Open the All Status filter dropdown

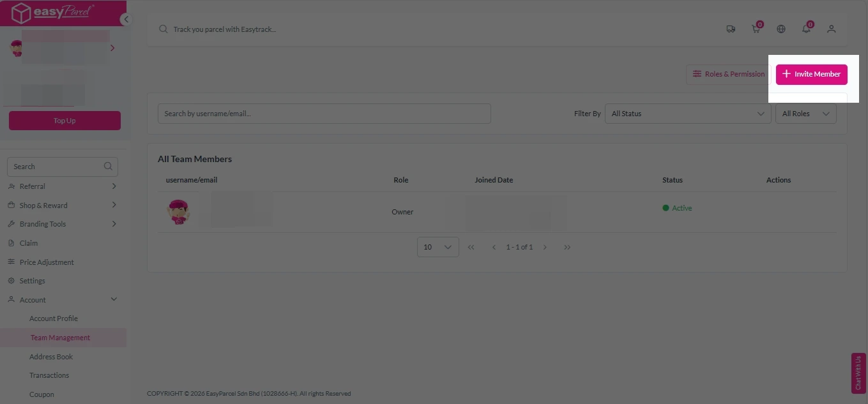[687, 114]
